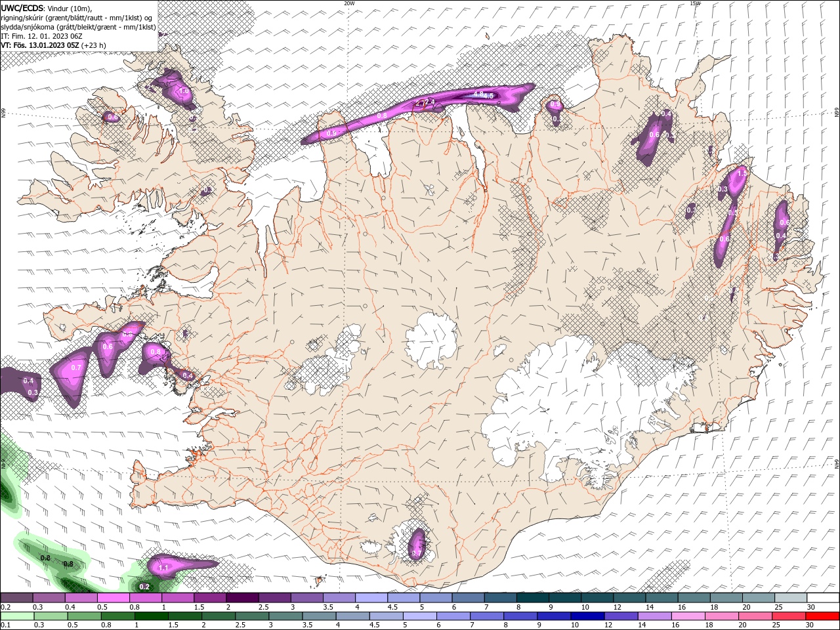Click the snow scale swatch between 0.2 and 0.3

coord(16,598)
